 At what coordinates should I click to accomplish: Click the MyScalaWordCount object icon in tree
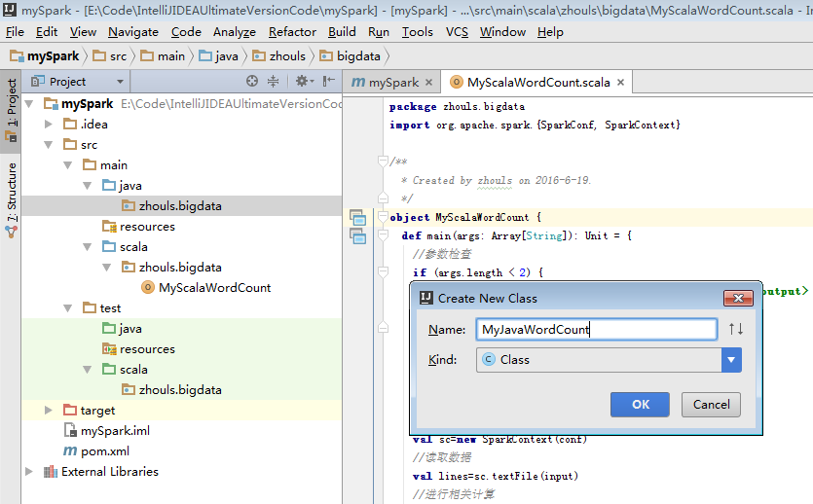(x=148, y=287)
